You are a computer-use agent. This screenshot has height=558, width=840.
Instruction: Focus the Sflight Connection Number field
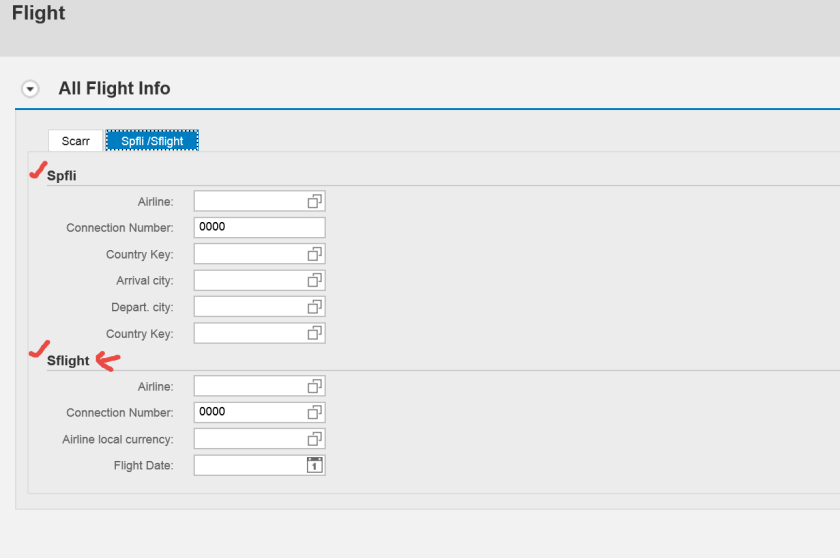[x=249, y=412]
